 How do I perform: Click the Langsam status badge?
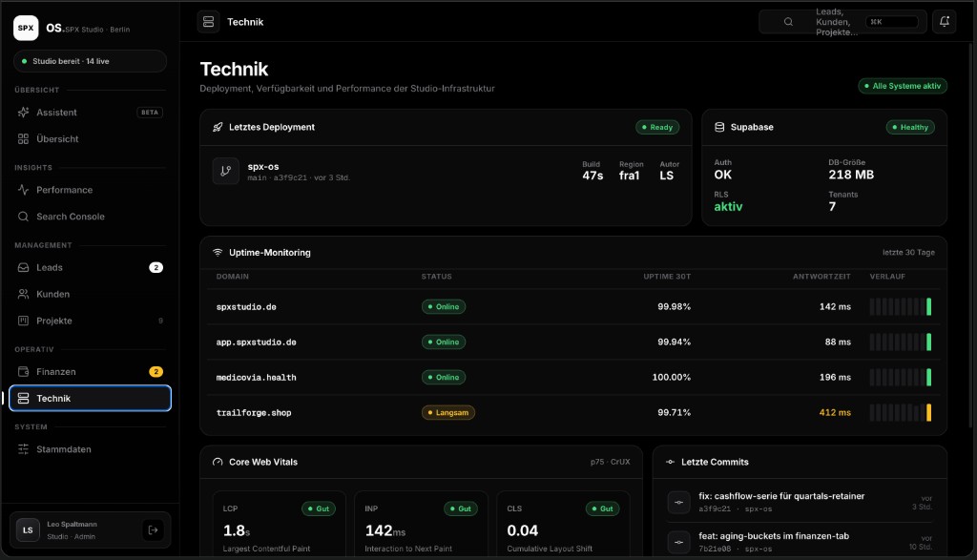[448, 412]
